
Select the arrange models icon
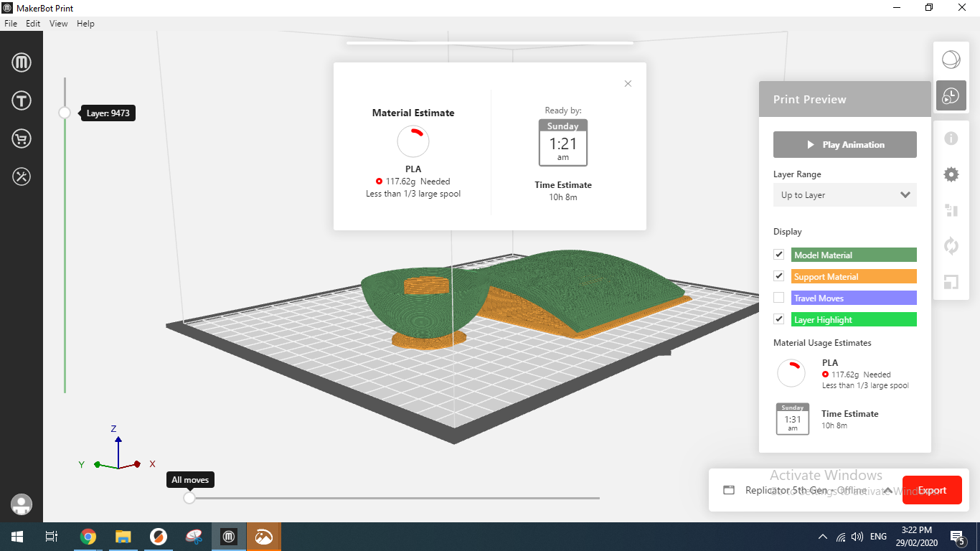coord(951,210)
